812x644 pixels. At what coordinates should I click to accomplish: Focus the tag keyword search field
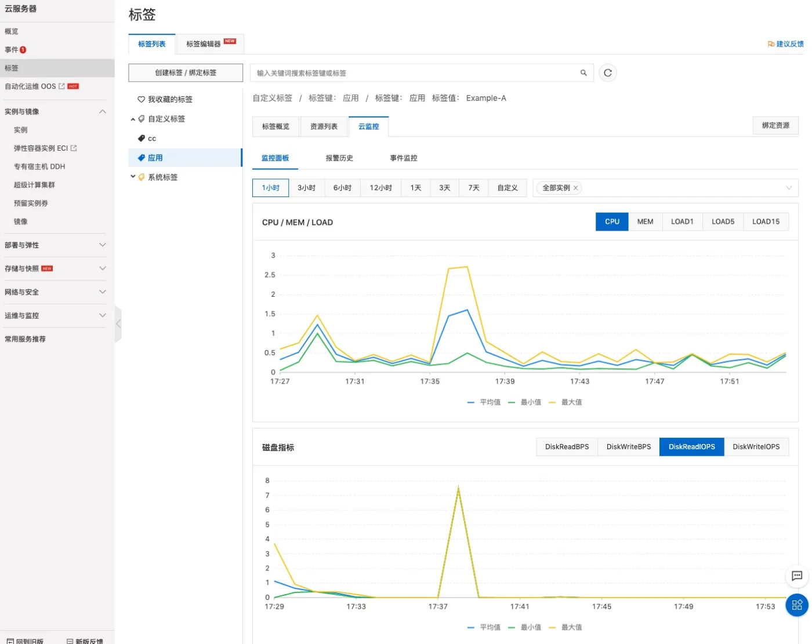tap(422, 73)
